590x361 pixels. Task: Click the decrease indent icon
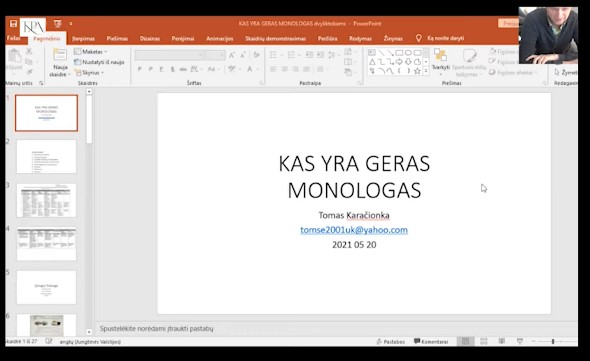[x=309, y=55]
